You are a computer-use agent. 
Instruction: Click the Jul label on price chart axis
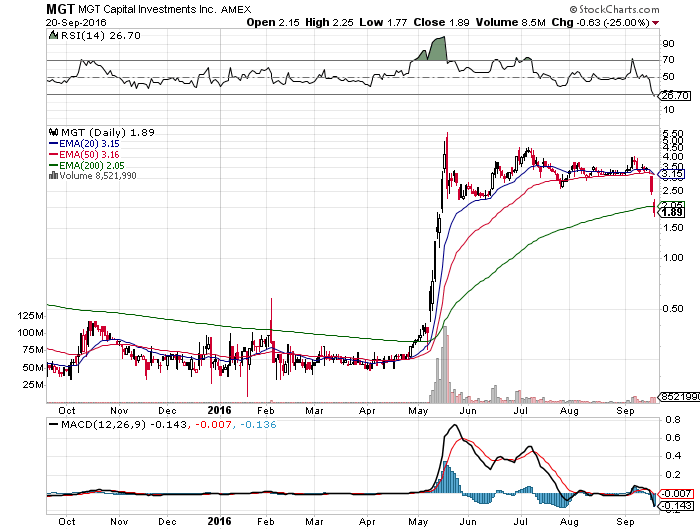(521, 411)
